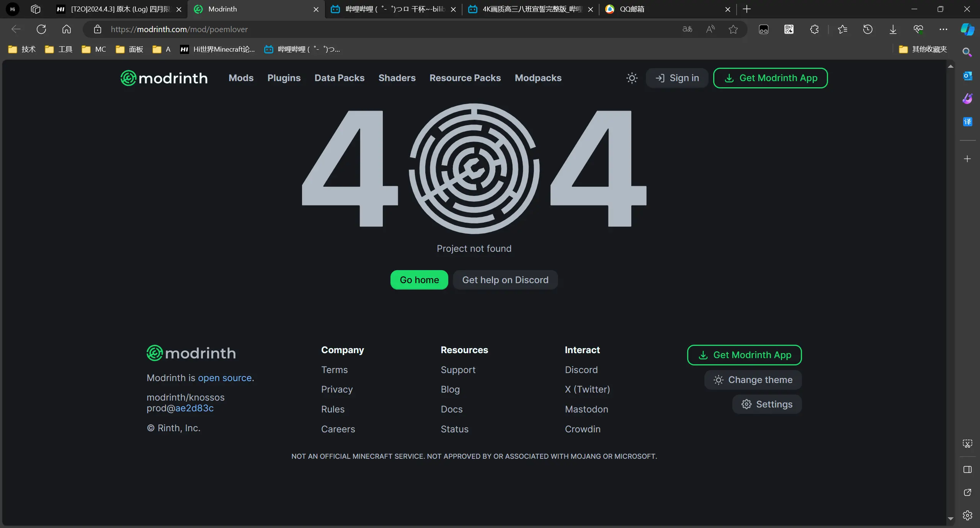Toggle theme with sun icon in header
980x528 pixels.
[x=632, y=78]
